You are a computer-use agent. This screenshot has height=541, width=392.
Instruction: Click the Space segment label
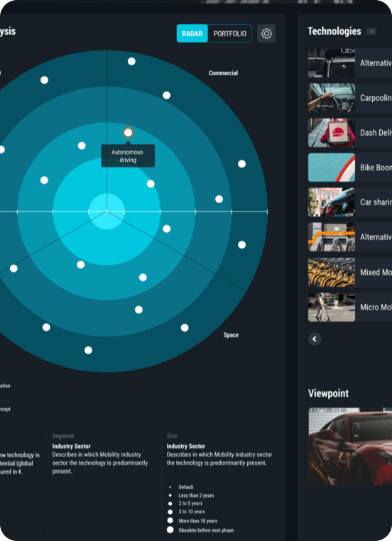coord(231,335)
